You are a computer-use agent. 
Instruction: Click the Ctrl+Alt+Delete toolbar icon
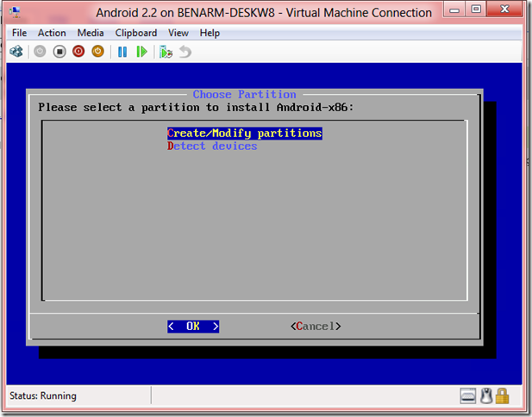(x=16, y=52)
